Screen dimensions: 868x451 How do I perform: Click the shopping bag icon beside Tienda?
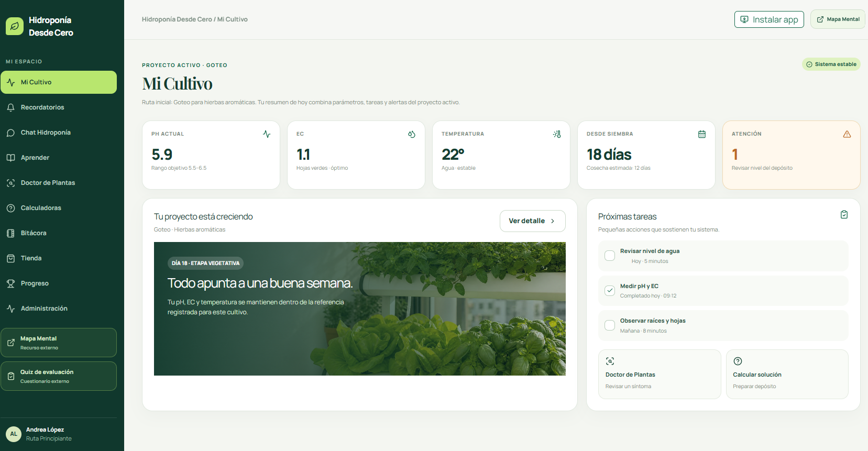click(x=10, y=258)
